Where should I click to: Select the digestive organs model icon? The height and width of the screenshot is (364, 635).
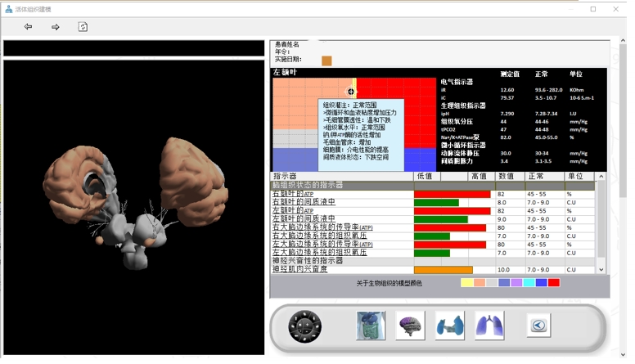(x=371, y=326)
